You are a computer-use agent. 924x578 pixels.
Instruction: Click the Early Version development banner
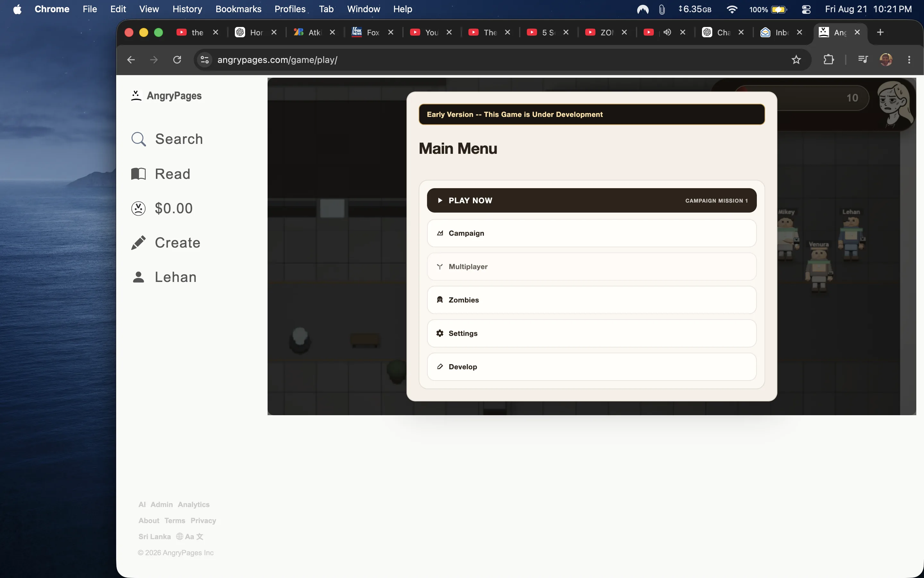pos(591,114)
